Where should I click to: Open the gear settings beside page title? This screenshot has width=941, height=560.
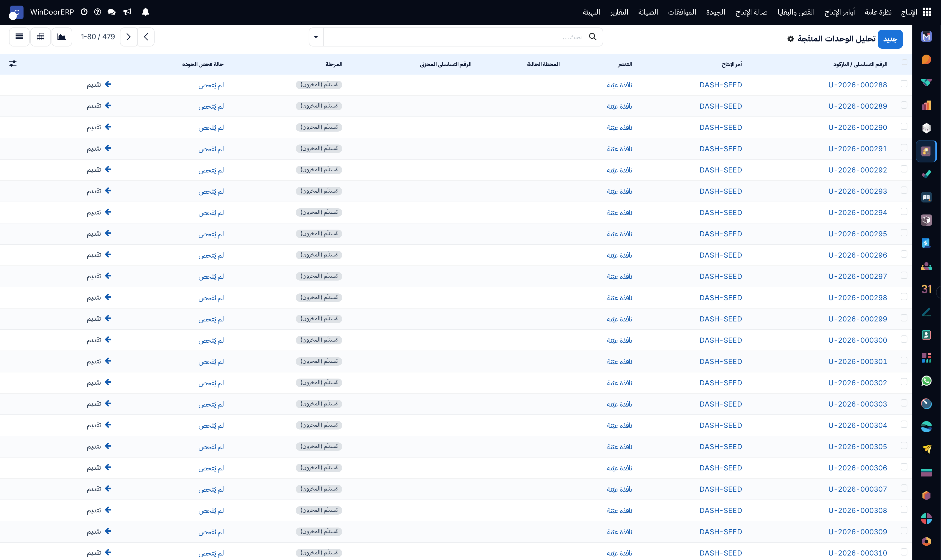[x=790, y=39]
